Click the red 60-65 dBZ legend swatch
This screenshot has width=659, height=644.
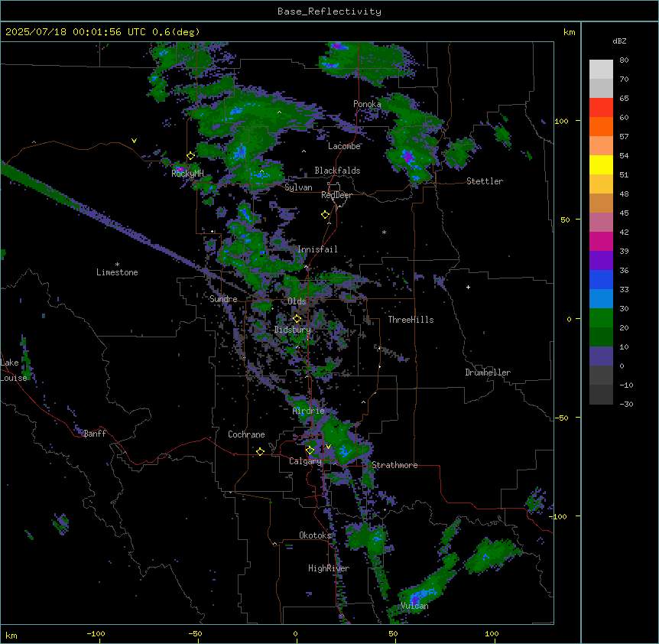601,107
